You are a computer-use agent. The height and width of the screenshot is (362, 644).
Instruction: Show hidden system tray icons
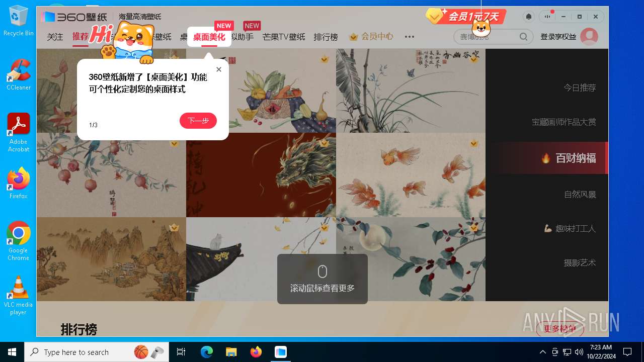pos(542,352)
